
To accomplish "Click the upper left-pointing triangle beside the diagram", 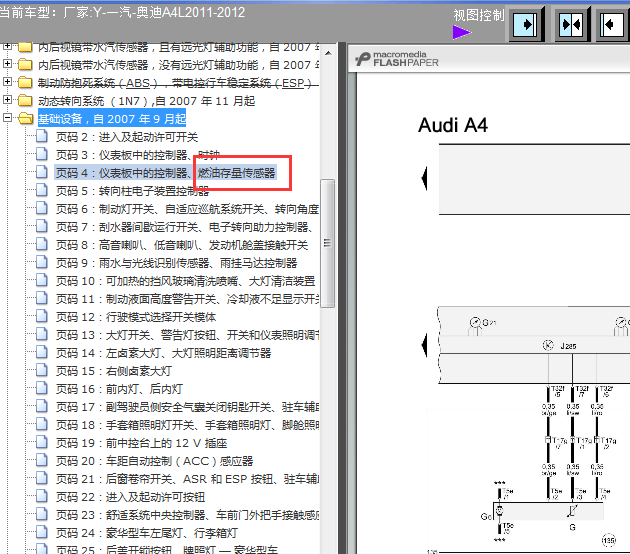I will 424,178.
